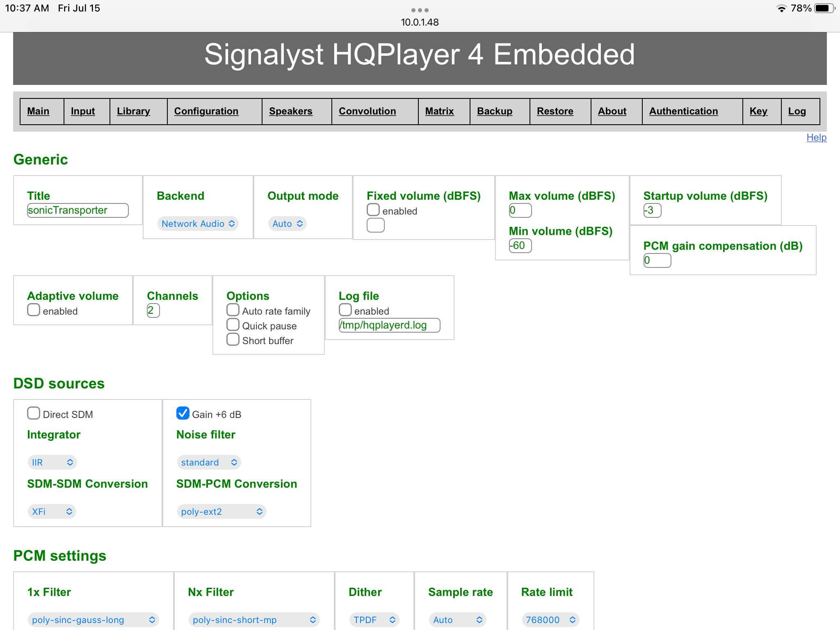The width and height of the screenshot is (840, 630).
Task: Enable the Adaptive volume checkbox
Action: 34,310
